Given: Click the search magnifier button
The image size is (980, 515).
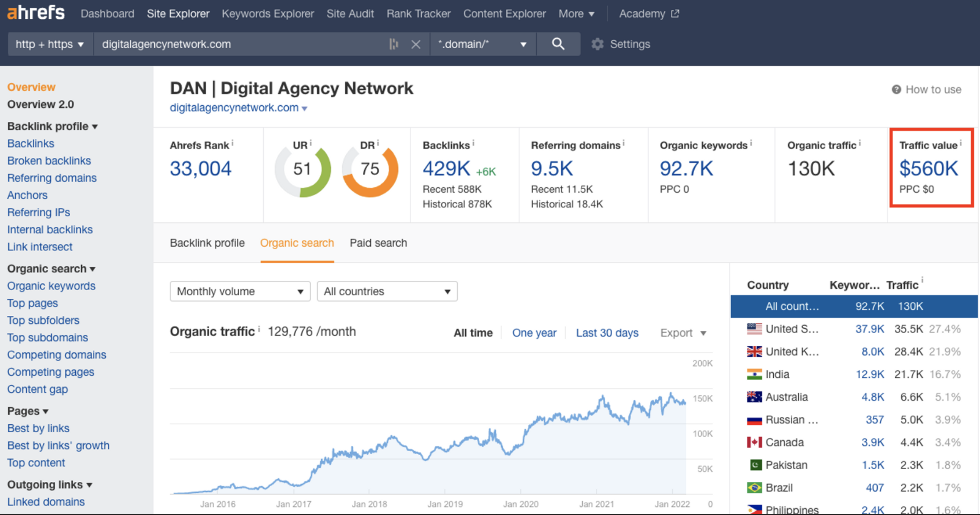Looking at the screenshot, I should pyautogui.click(x=558, y=44).
